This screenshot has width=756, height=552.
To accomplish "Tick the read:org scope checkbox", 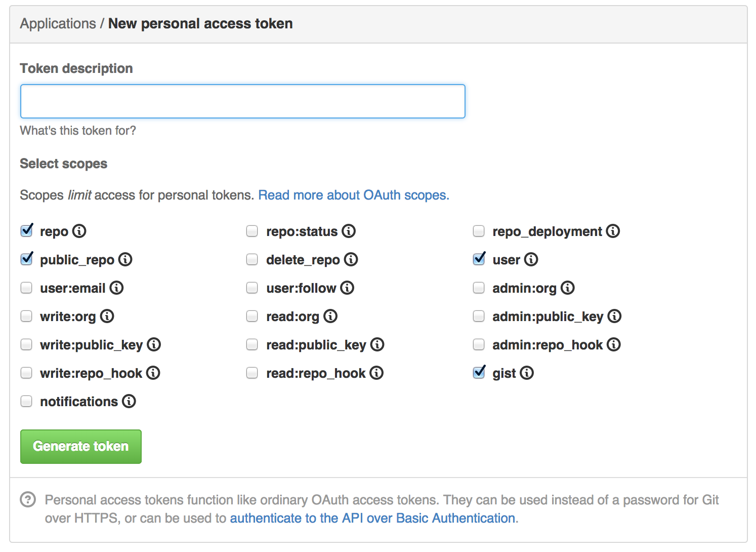I will pyautogui.click(x=252, y=316).
